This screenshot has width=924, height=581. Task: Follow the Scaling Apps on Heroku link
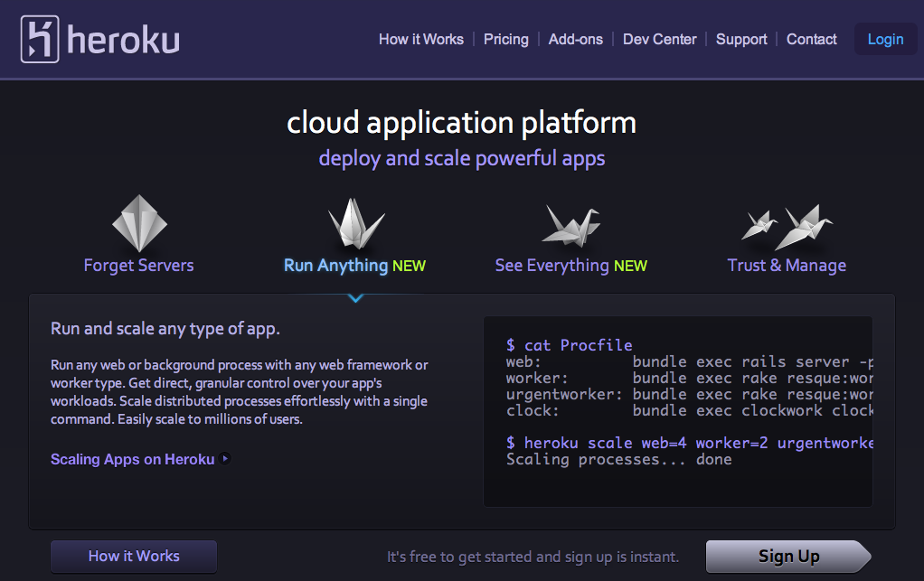coord(132,459)
